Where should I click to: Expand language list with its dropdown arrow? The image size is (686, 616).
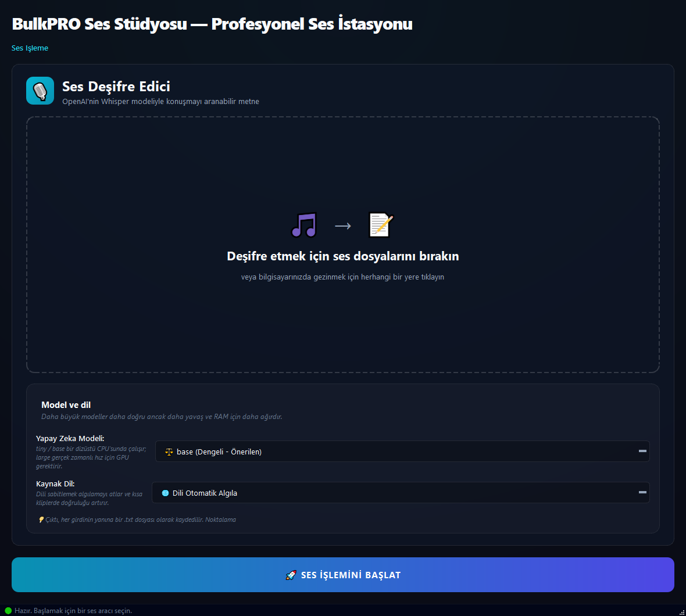pyautogui.click(x=642, y=492)
